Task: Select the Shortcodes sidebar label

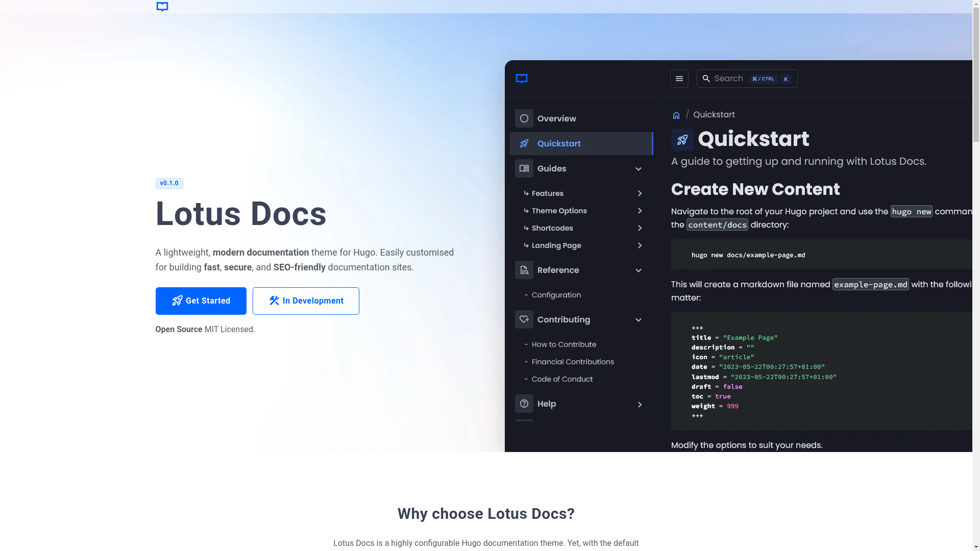Action: [x=552, y=228]
